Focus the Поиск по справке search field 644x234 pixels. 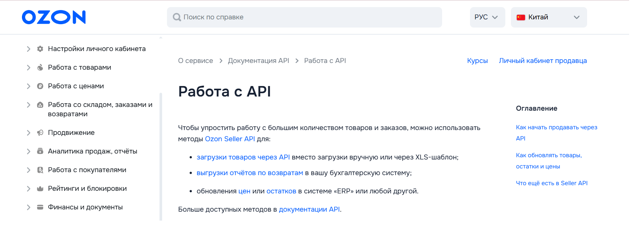[x=304, y=17]
